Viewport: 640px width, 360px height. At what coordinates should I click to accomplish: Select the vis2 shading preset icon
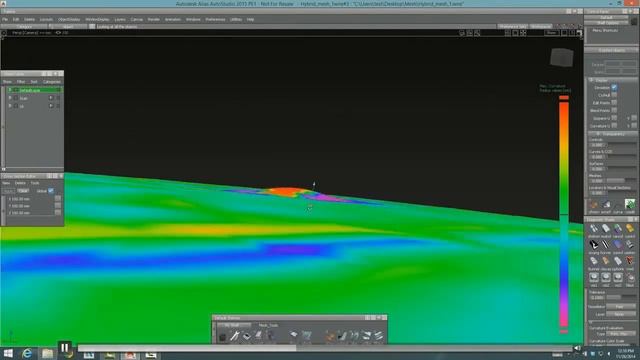click(x=606, y=278)
